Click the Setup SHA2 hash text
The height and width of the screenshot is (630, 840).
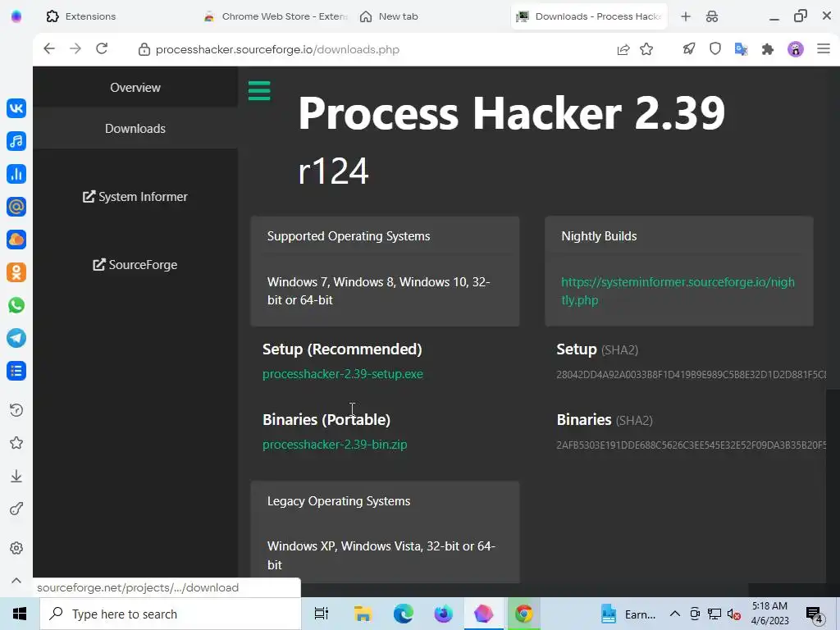[691, 374]
